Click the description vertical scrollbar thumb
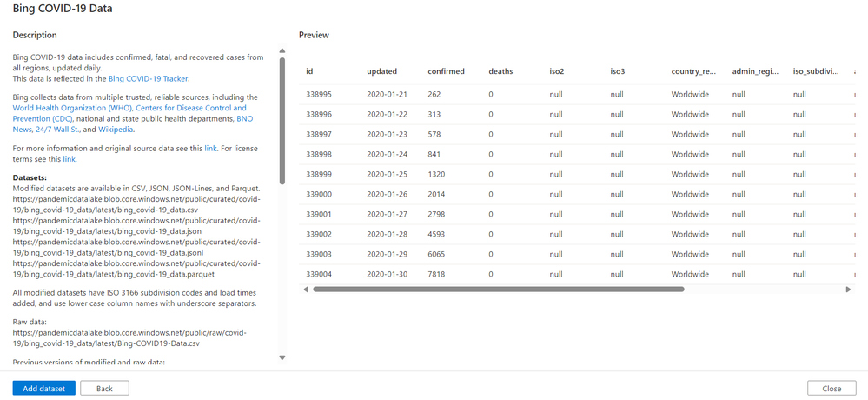The image size is (868, 400). (x=282, y=121)
